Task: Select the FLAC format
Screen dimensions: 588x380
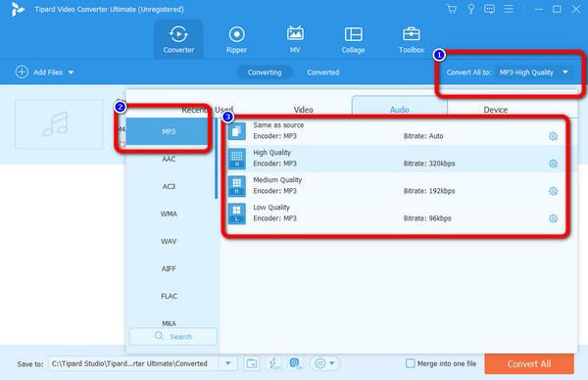Action: [169, 296]
